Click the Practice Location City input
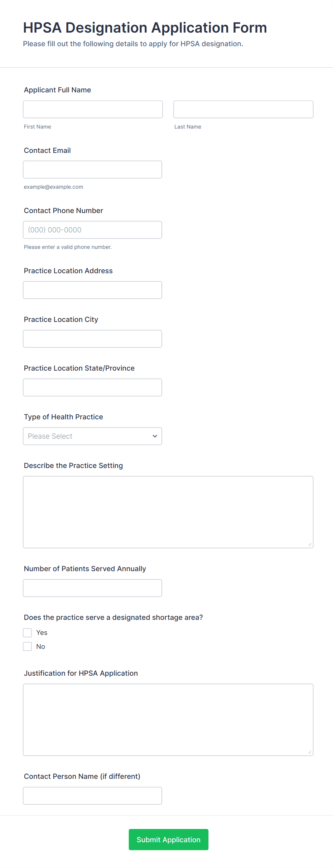 (92, 339)
